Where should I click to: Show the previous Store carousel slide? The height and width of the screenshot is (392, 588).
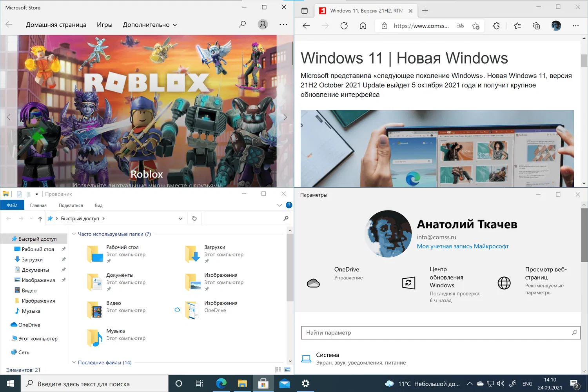point(9,117)
